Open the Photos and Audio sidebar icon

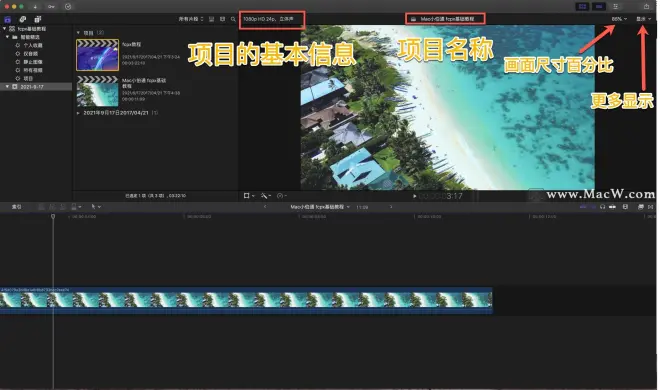tap(23, 19)
